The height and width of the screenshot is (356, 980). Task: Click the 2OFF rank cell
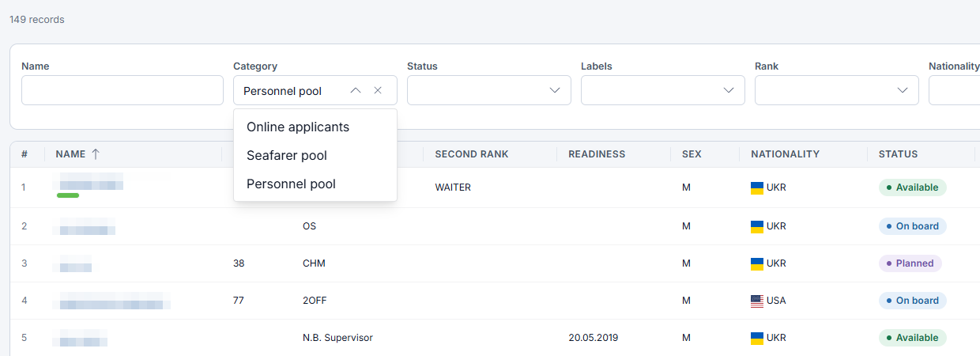314,301
